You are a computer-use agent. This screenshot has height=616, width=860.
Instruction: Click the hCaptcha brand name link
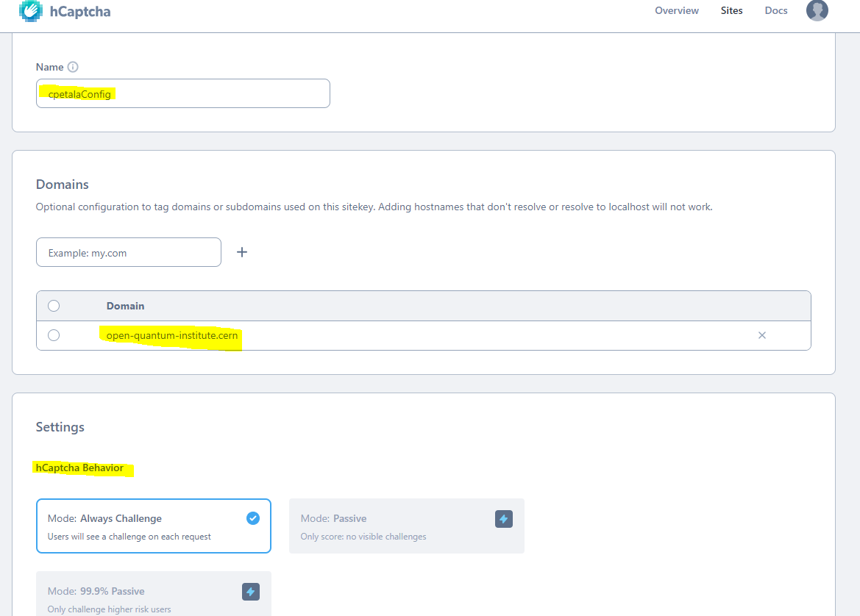[80, 12]
